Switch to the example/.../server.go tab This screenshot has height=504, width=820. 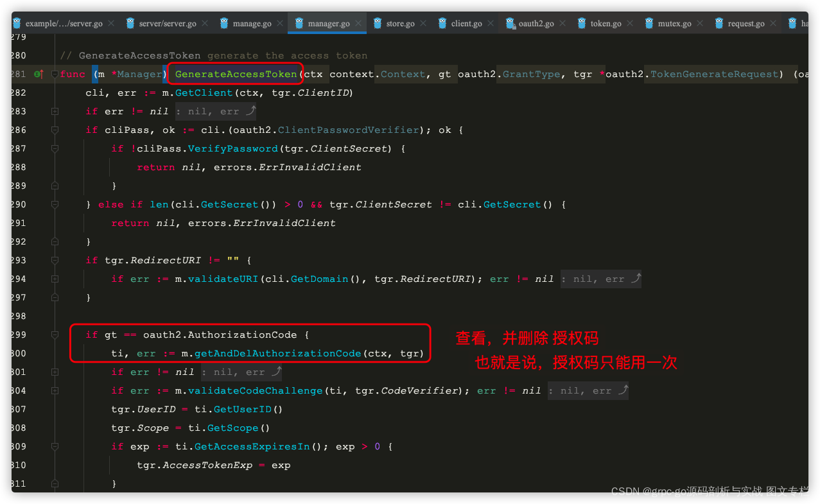64,24
